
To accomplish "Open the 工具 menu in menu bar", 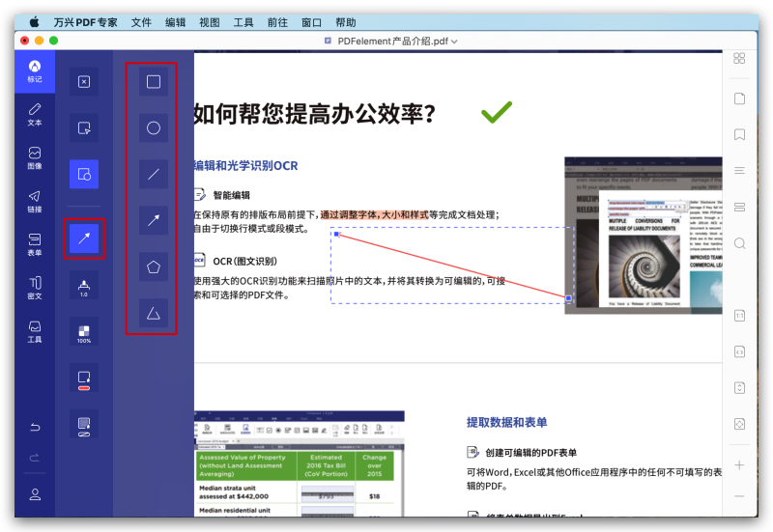I will (243, 21).
